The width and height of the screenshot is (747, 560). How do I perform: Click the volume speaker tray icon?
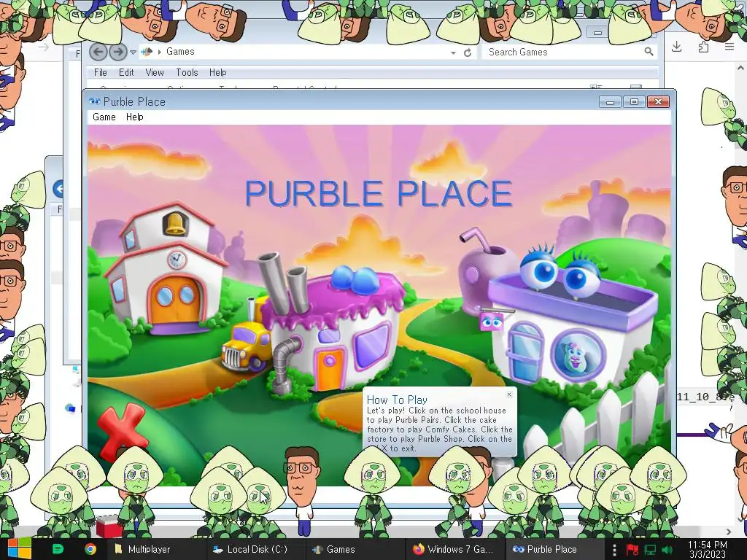pyautogui.click(x=667, y=550)
